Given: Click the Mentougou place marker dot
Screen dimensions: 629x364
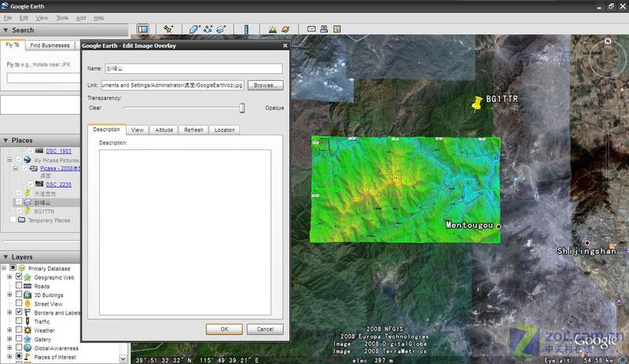Looking at the screenshot, I should click(498, 226).
